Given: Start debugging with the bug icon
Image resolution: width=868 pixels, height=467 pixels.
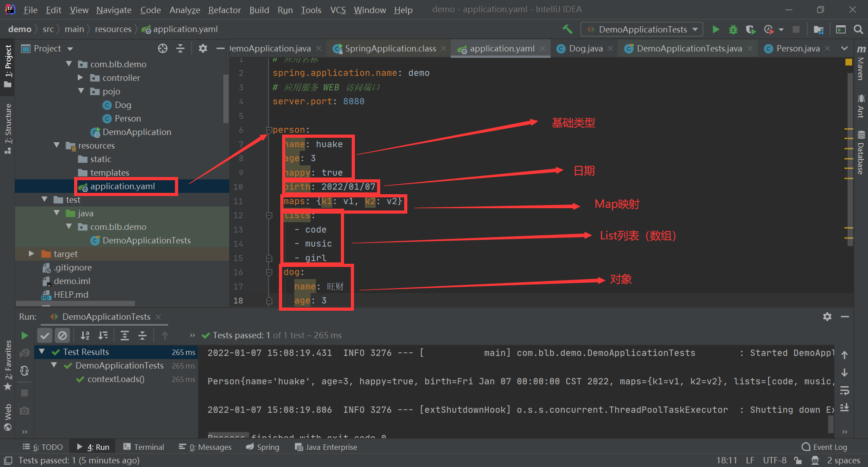Looking at the screenshot, I should [x=733, y=29].
